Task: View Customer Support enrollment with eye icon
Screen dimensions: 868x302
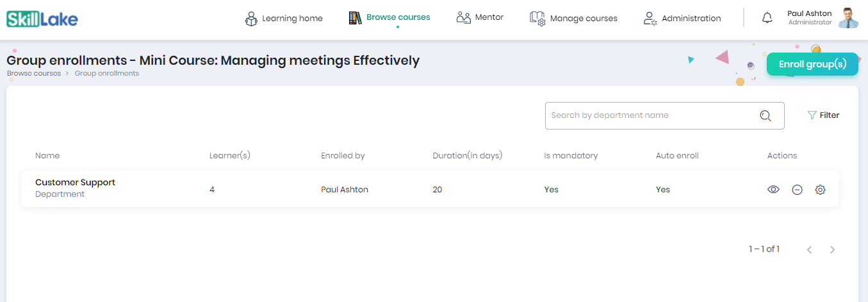Action: click(773, 190)
